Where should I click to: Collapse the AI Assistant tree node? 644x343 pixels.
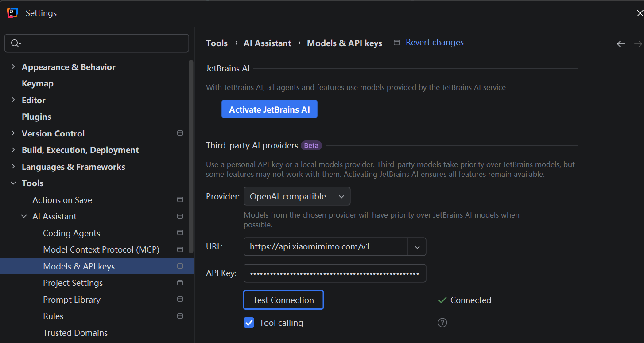[x=24, y=216]
